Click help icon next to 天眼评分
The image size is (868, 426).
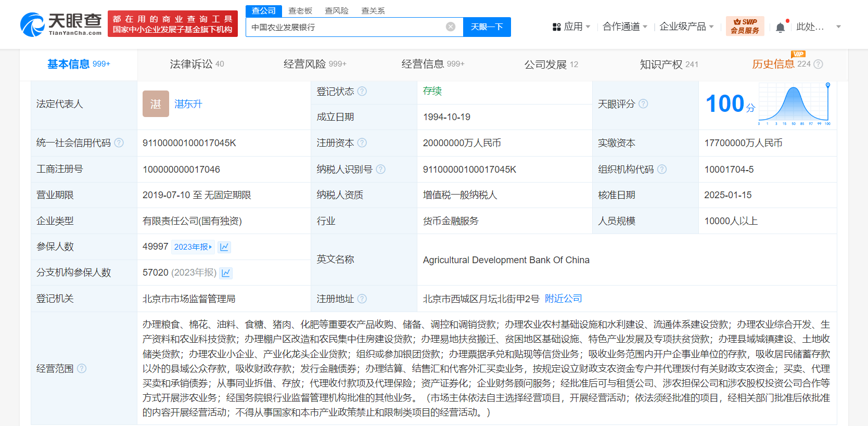[x=643, y=104]
